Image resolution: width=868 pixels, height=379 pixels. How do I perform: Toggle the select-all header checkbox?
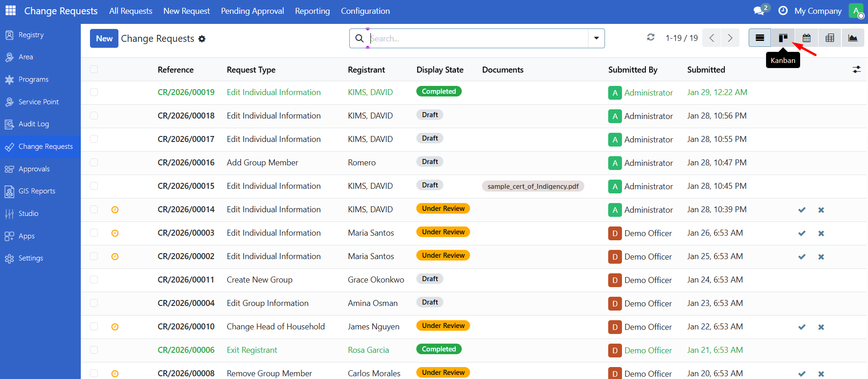click(x=94, y=69)
